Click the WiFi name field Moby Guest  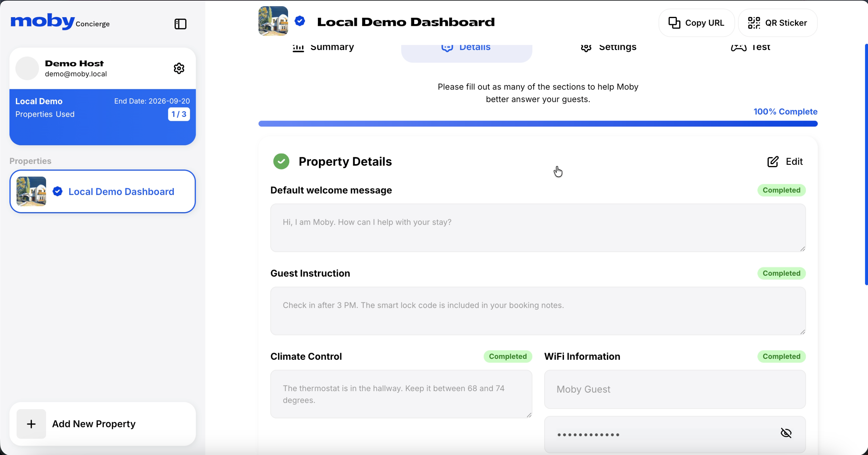(675, 389)
